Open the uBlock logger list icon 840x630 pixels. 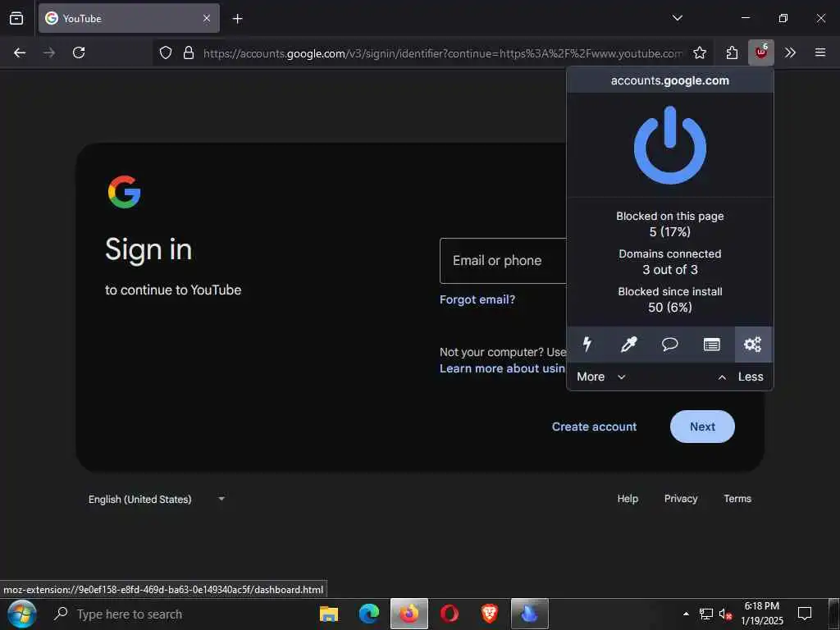coord(711,344)
